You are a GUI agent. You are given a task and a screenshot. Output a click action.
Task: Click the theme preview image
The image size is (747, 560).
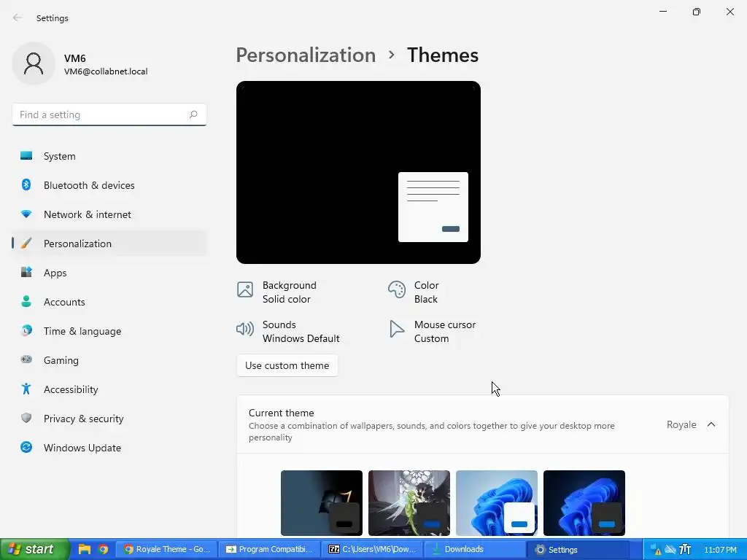pos(358,172)
